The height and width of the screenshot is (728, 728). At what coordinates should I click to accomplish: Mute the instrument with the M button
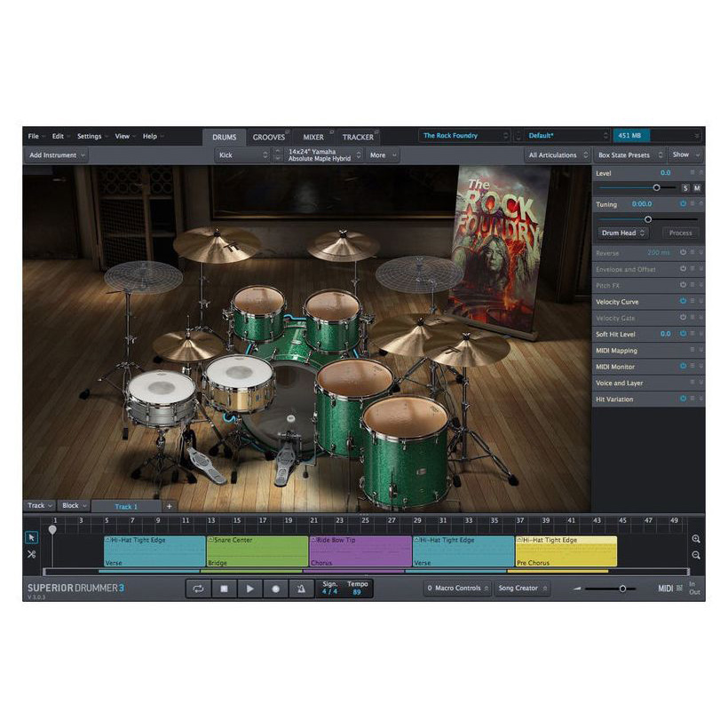(x=697, y=188)
